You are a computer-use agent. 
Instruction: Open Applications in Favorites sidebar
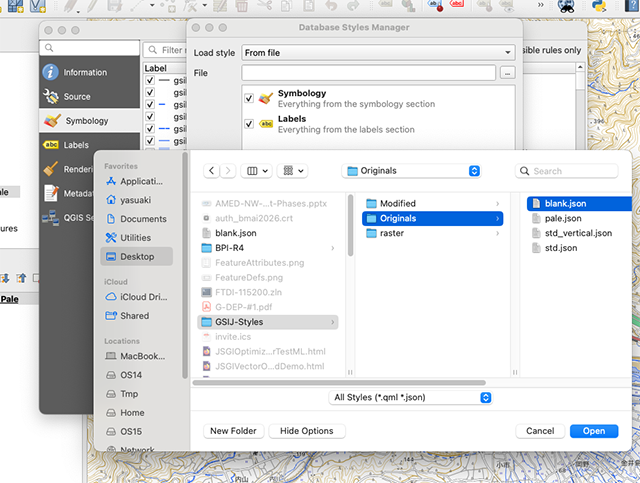coord(136,181)
